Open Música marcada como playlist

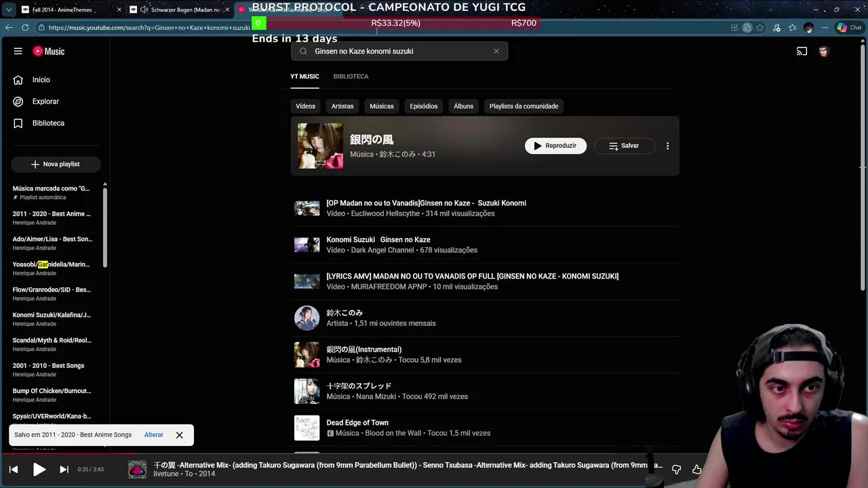point(52,192)
